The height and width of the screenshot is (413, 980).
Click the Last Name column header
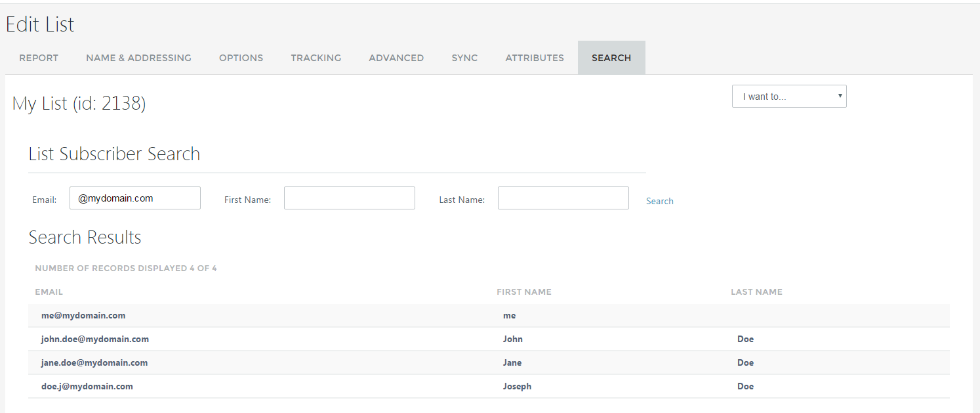point(756,292)
